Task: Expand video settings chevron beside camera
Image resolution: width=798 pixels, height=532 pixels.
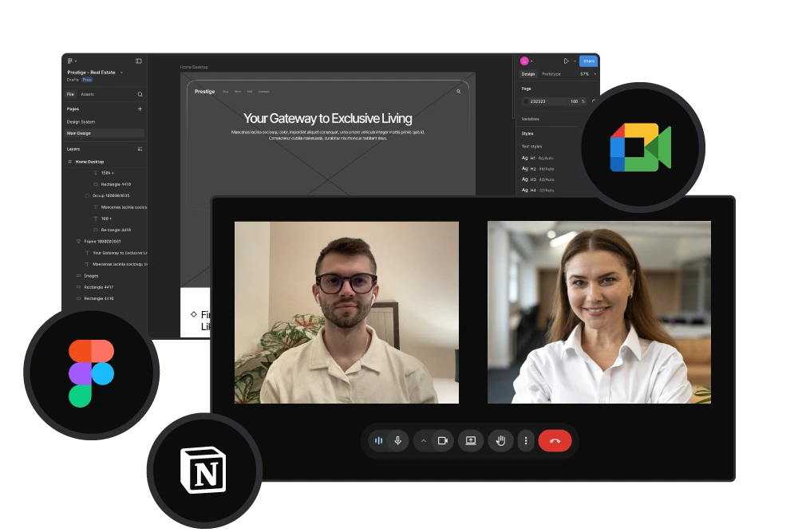Action: (424, 440)
